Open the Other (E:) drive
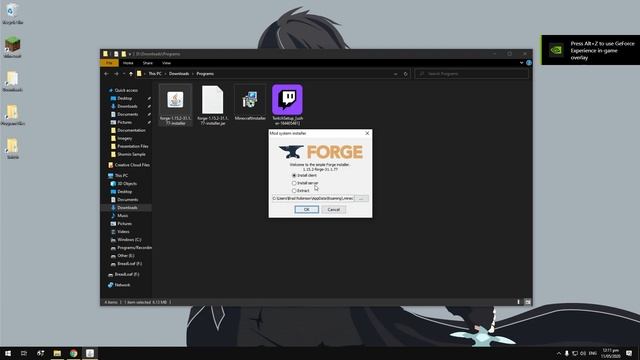 coord(125,256)
